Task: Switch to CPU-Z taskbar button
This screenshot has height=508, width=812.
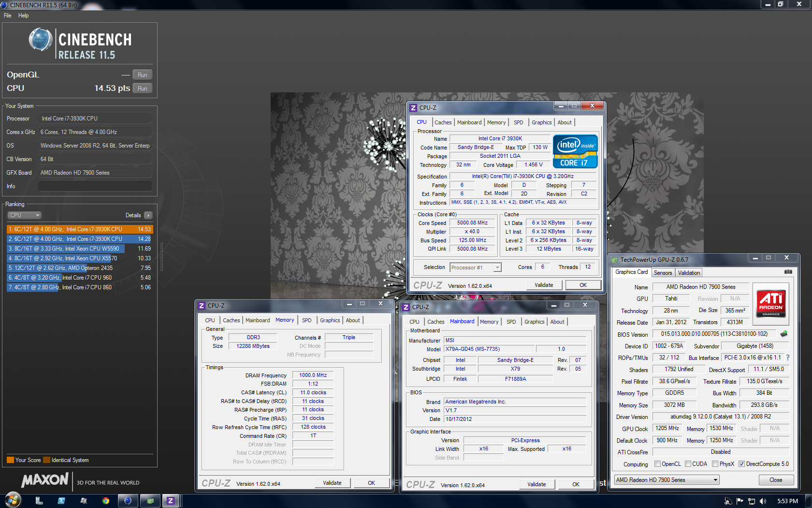Action: click(x=171, y=501)
